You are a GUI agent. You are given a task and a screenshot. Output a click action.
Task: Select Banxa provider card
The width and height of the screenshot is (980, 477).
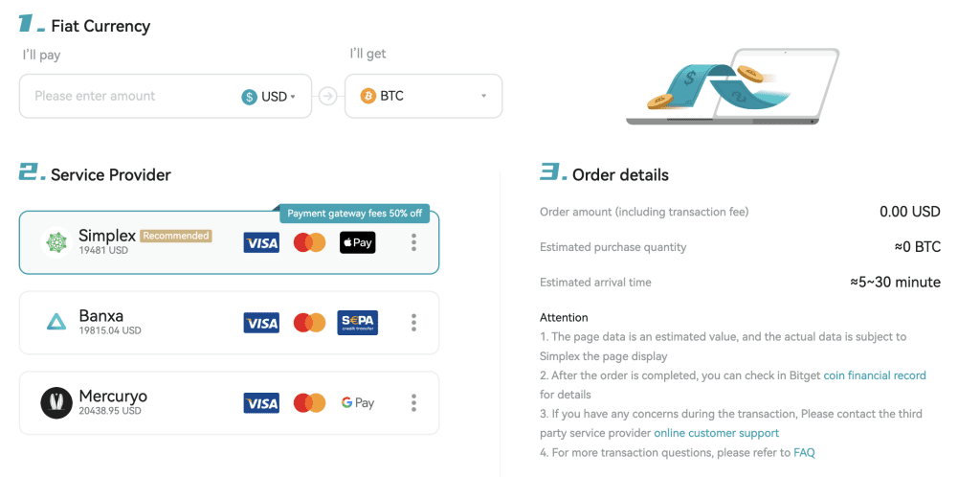coord(229,323)
